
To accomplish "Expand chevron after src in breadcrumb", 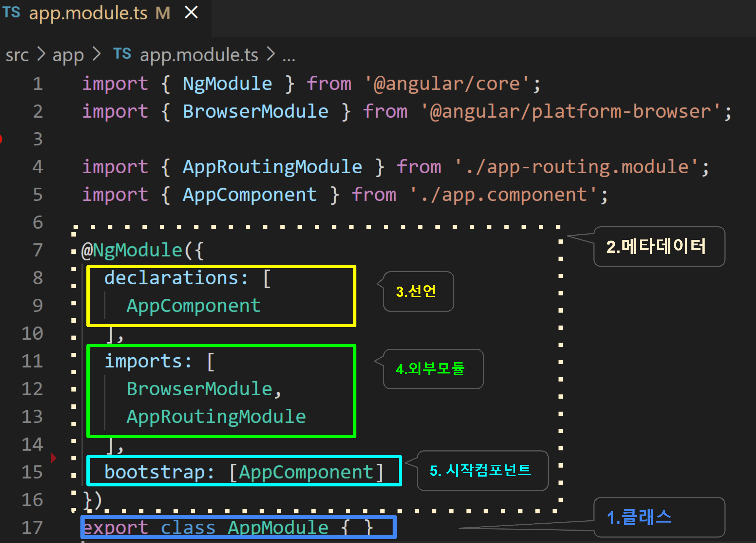I will tap(41, 54).
